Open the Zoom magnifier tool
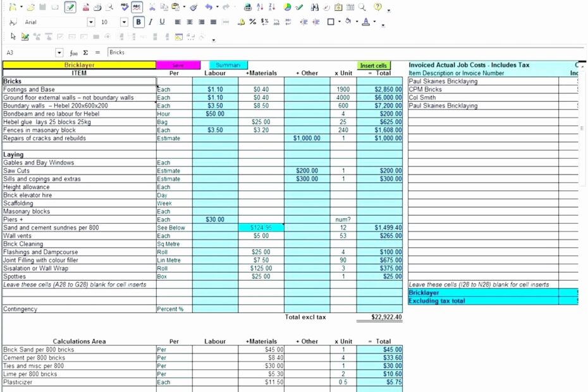The image size is (588, 392). point(362,7)
